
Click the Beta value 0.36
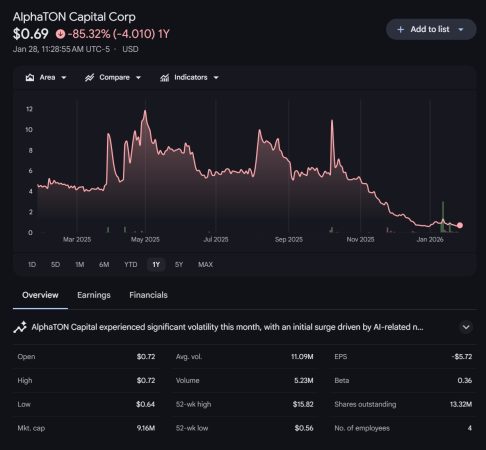point(465,380)
